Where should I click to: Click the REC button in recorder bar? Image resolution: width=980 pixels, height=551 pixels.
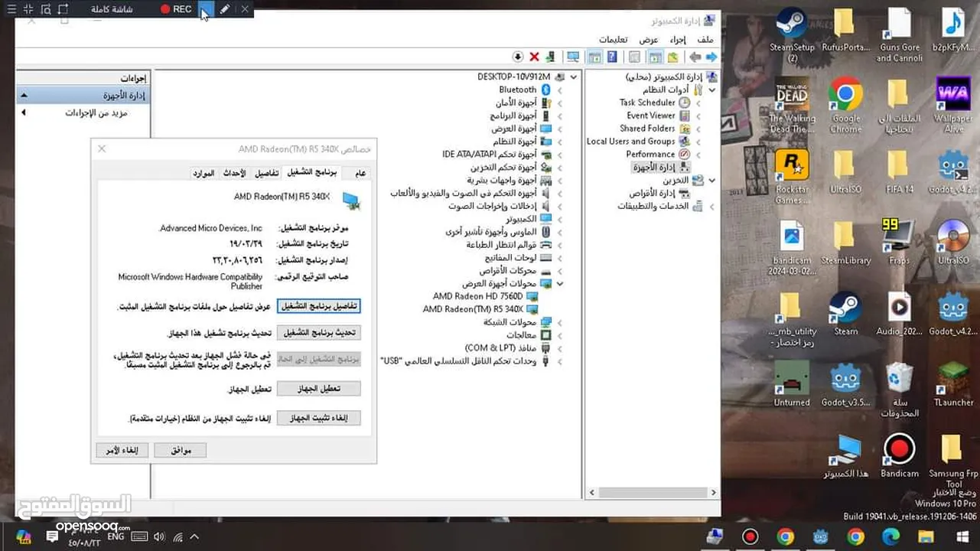[x=176, y=9]
